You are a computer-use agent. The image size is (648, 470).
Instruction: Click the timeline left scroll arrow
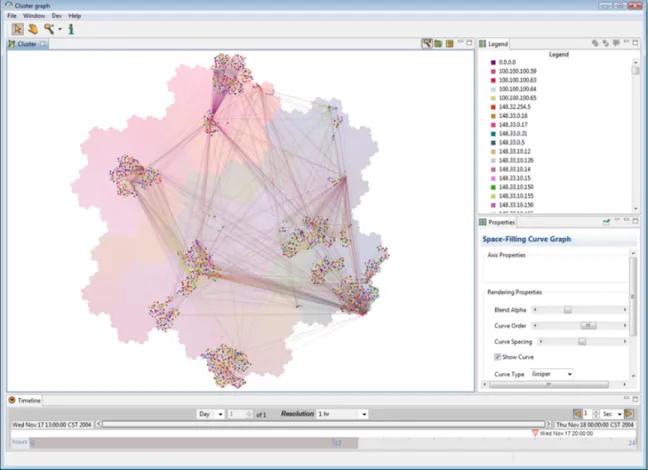click(x=98, y=424)
